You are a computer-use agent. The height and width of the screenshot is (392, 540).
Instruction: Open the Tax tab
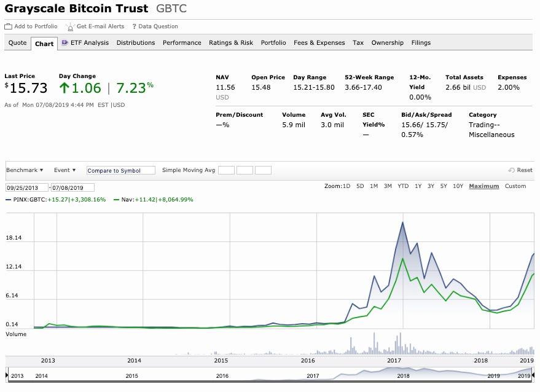coord(358,43)
